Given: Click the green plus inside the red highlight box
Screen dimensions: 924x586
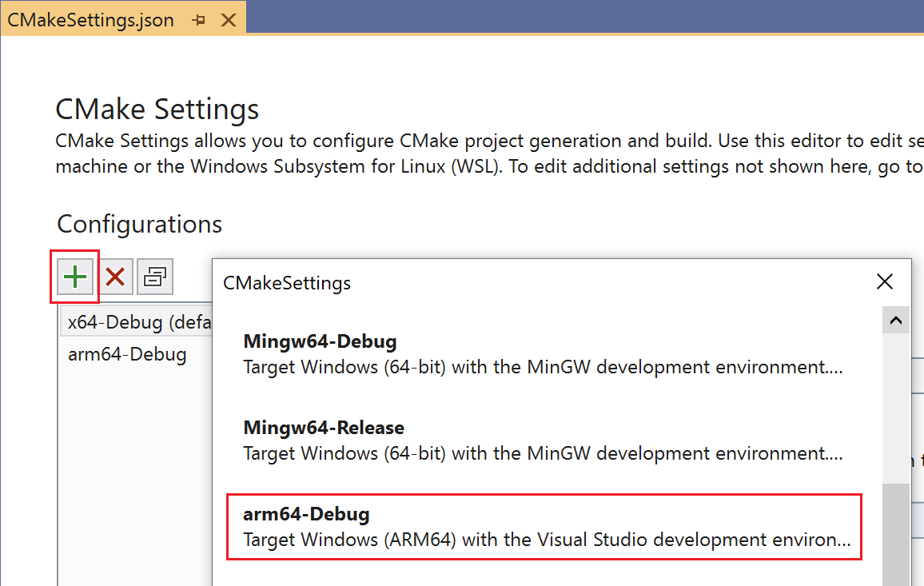Looking at the screenshot, I should click(74, 276).
